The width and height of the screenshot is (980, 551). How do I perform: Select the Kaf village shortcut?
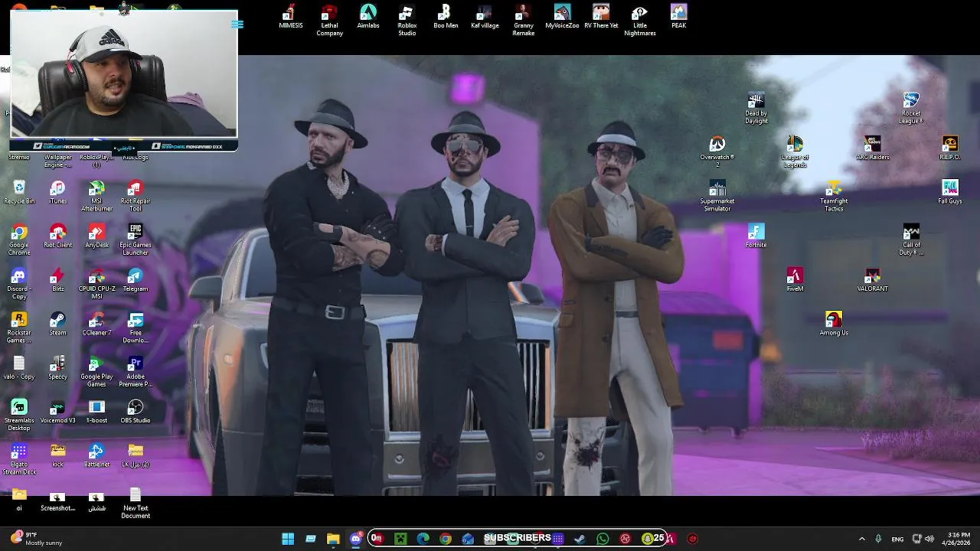click(485, 17)
